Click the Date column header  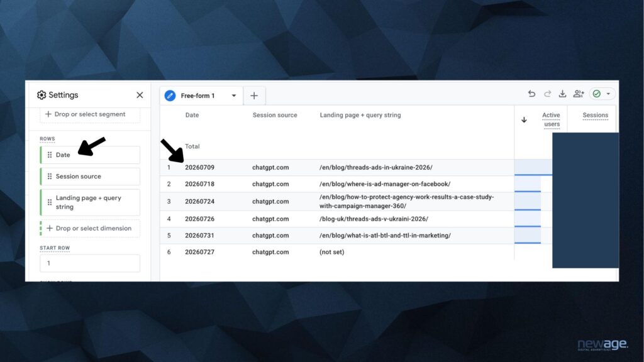[x=192, y=116]
